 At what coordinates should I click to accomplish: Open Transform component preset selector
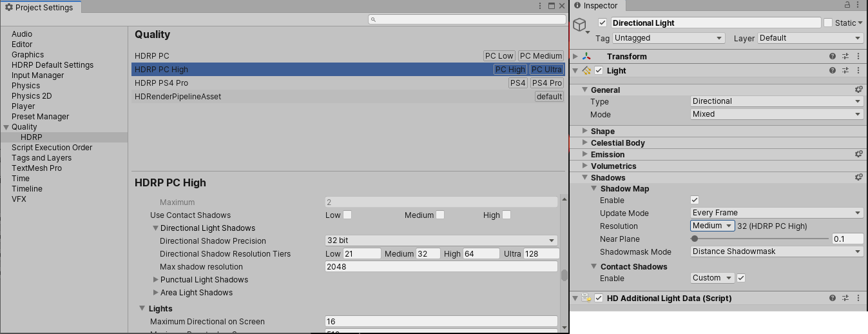point(845,57)
